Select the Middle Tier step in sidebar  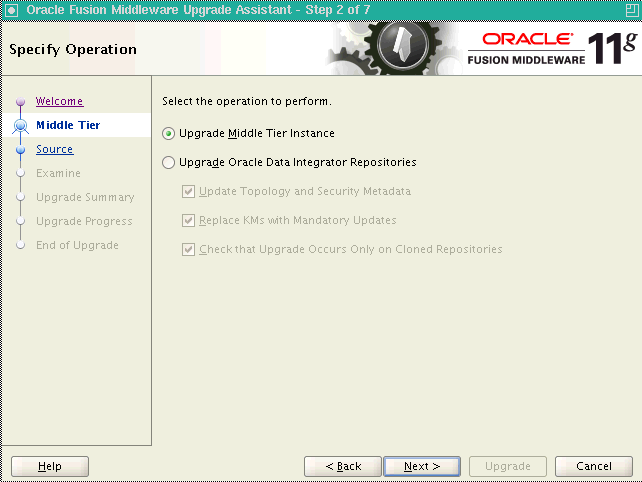click(68, 125)
